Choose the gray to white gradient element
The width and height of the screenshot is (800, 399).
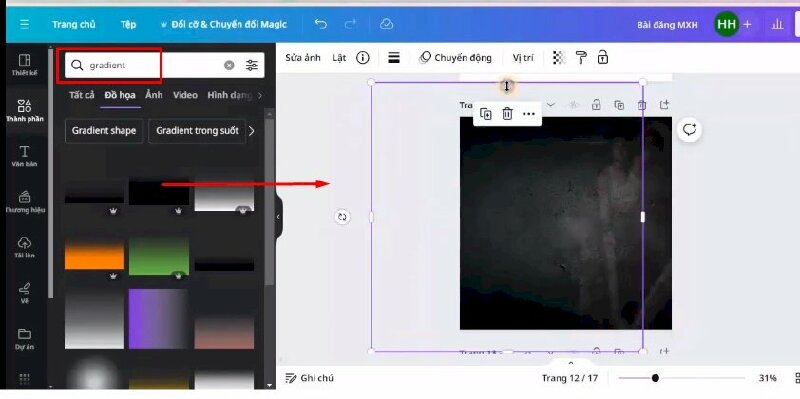(x=94, y=319)
